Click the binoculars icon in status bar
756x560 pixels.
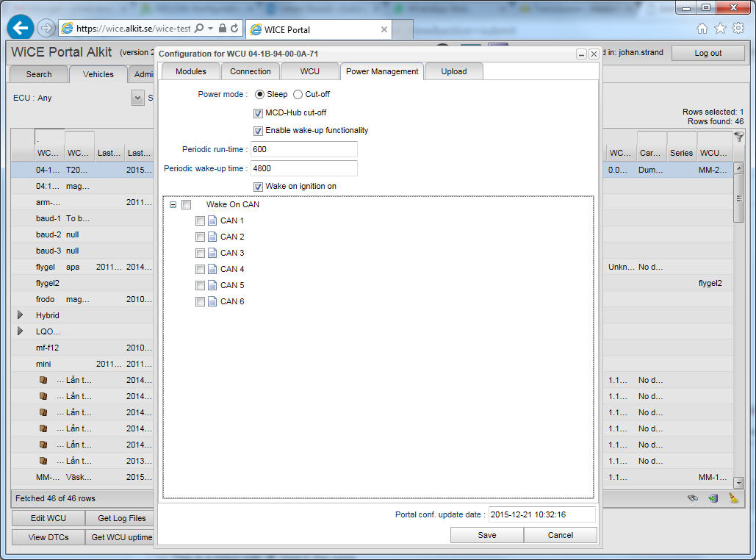tap(692, 498)
